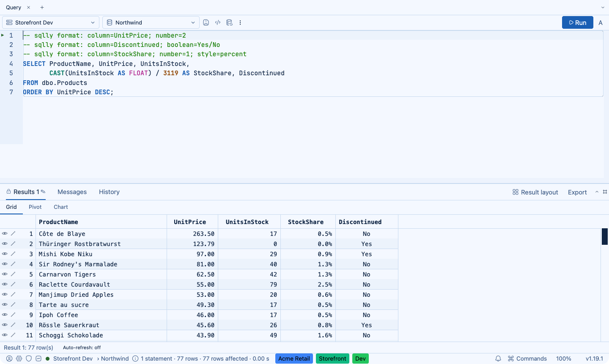The height and width of the screenshot is (364, 609).
Task: View row 1 Côte de Blaye with eye icon
Action: 5,233
